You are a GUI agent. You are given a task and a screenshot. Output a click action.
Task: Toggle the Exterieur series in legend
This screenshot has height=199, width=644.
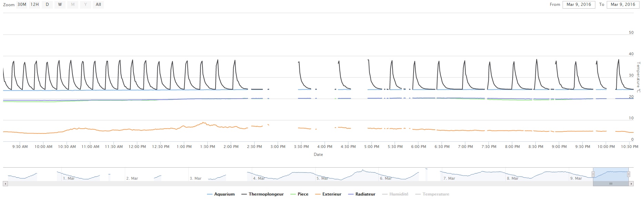[x=328, y=194]
